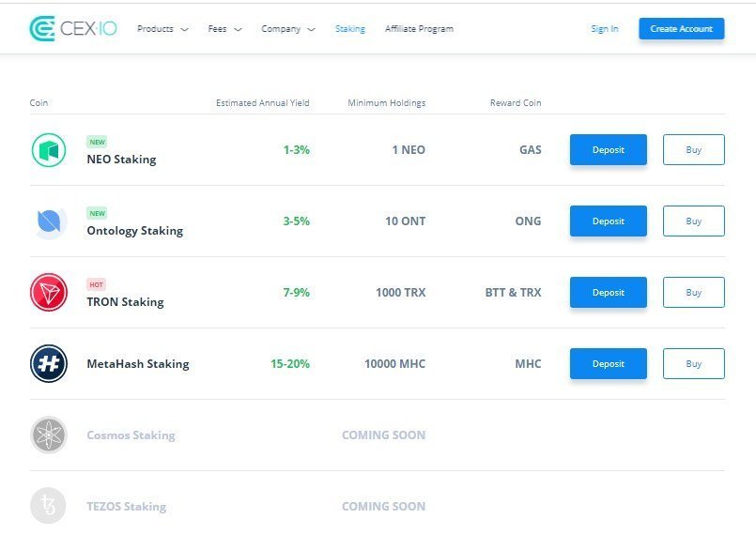Click the 1000 TRX minimum holdings

point(401,293)
